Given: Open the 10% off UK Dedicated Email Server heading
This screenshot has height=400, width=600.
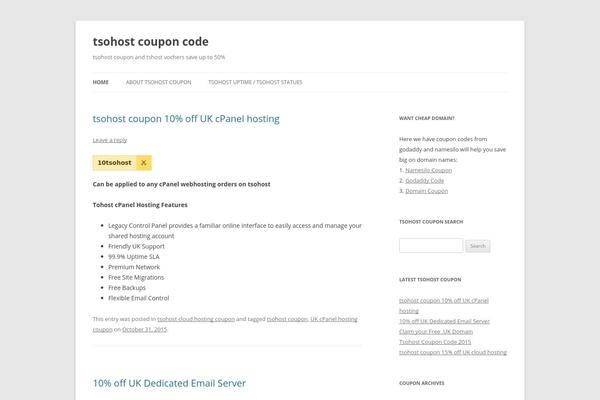Looking at the screenshot, I should (169, 383).
